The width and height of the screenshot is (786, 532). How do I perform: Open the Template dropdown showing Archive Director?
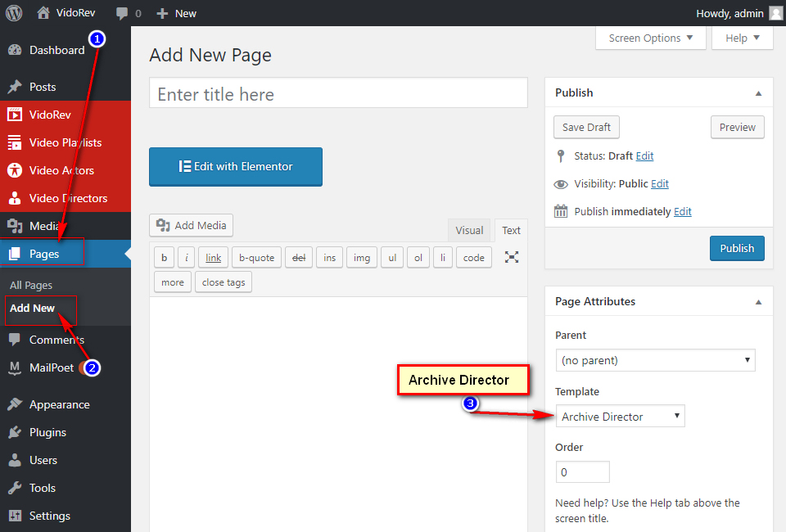(x=620, y=417)
